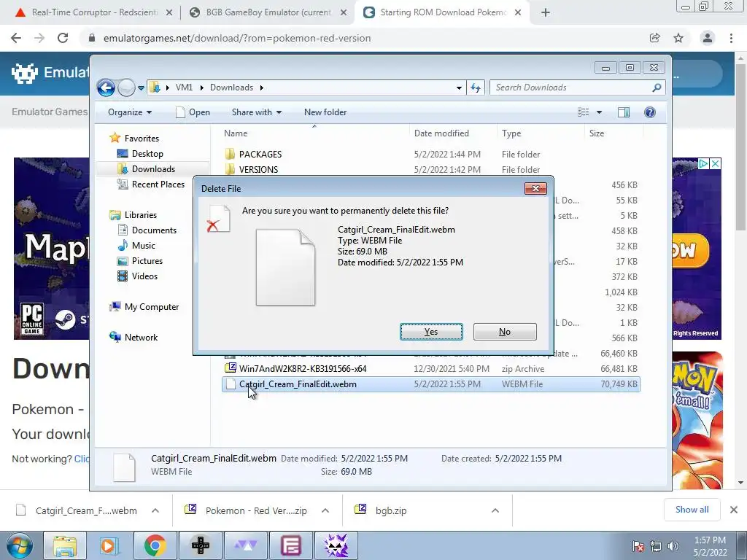Select the VERSIONS folder
747x560 pixels.
[258, 169]
